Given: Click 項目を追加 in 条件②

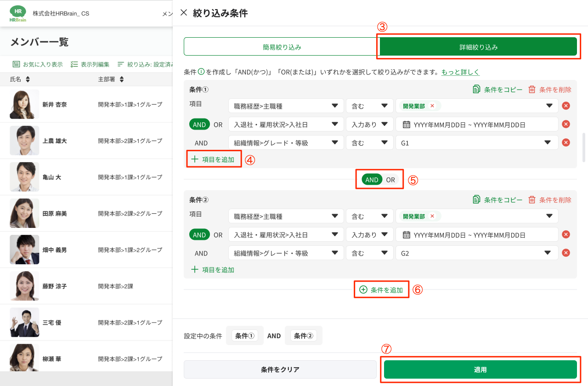Looking at the screenshot, I should [213, 270].
